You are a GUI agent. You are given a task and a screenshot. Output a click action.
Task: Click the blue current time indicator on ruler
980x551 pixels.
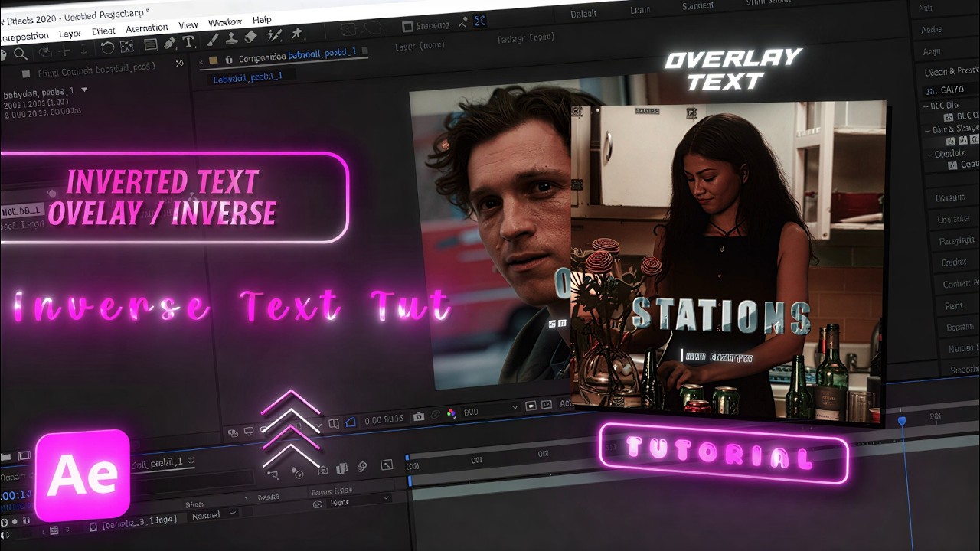(902, 421)
